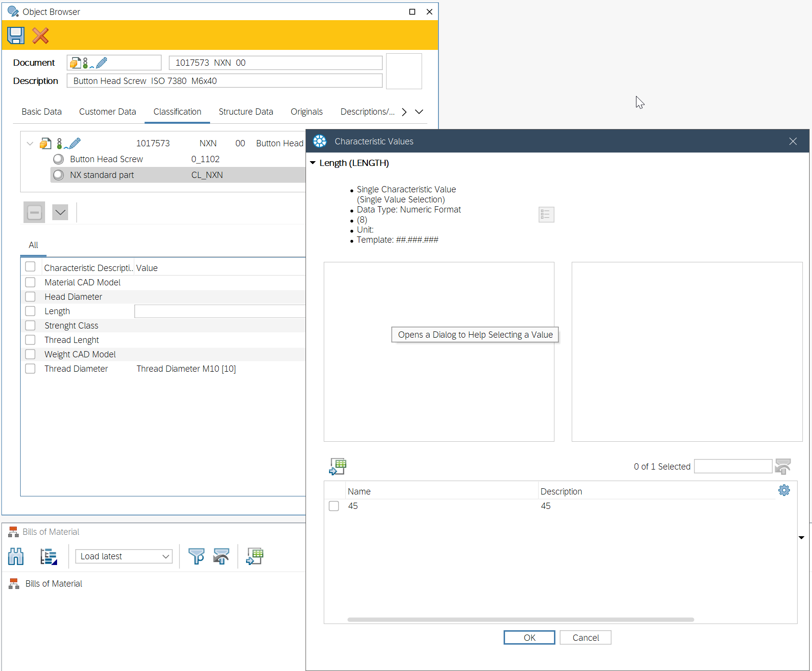
Task: Check the Thread Diameter characteristic checkbox
Action: 30,368
